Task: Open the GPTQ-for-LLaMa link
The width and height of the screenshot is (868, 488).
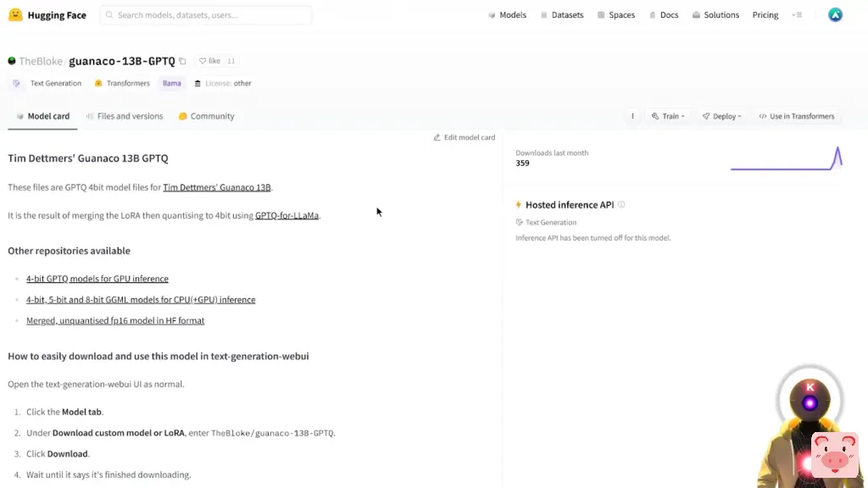Action: (x=287, y=215)
